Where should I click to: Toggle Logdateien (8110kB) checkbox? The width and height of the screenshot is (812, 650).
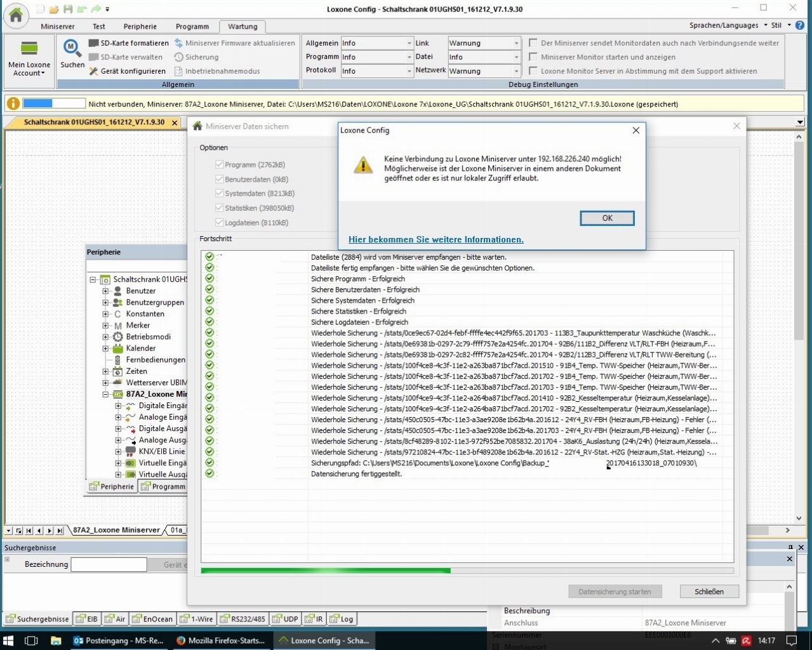220,222
